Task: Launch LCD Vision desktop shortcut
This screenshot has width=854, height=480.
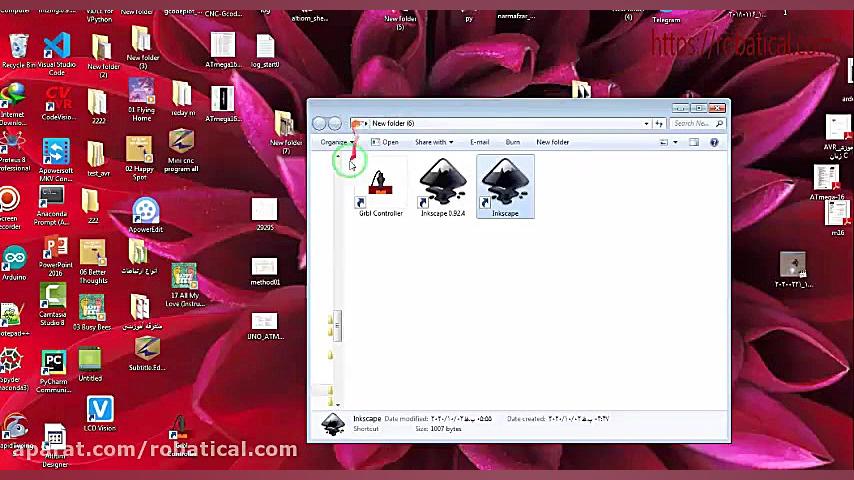Action: (x=100, y=414)
